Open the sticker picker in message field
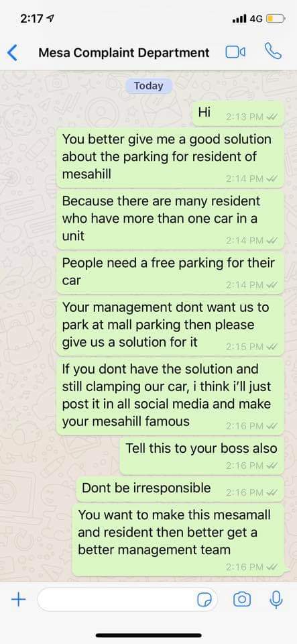The width and height of the screenshot is (297, 644). point(204,600)
